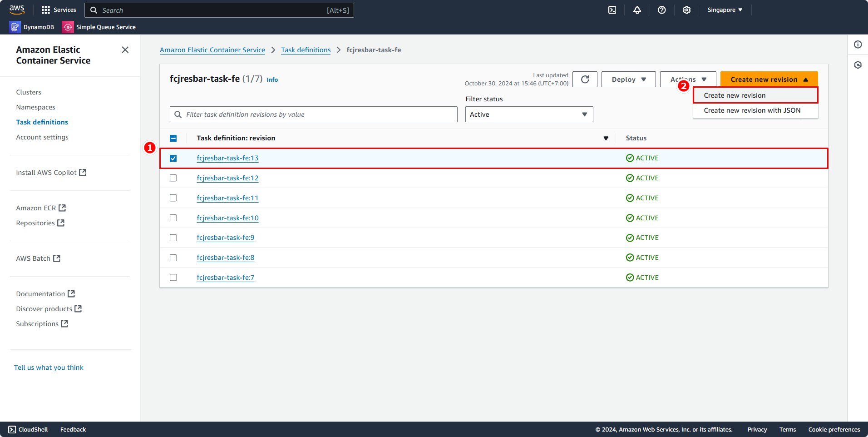Open revision fcjresbar-task-fe:9 link
Screen dimensions: 868x437
226,238
